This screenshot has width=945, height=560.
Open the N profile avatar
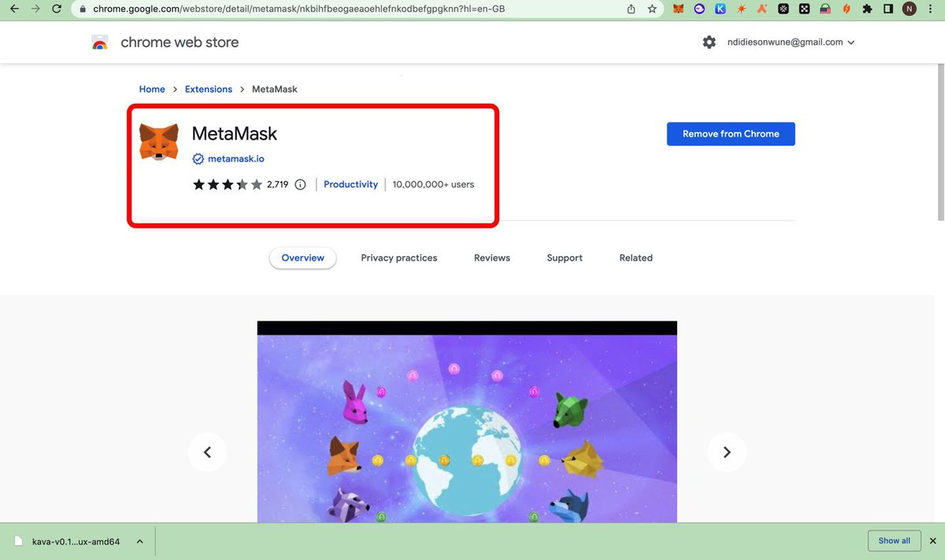pos(910,9)
